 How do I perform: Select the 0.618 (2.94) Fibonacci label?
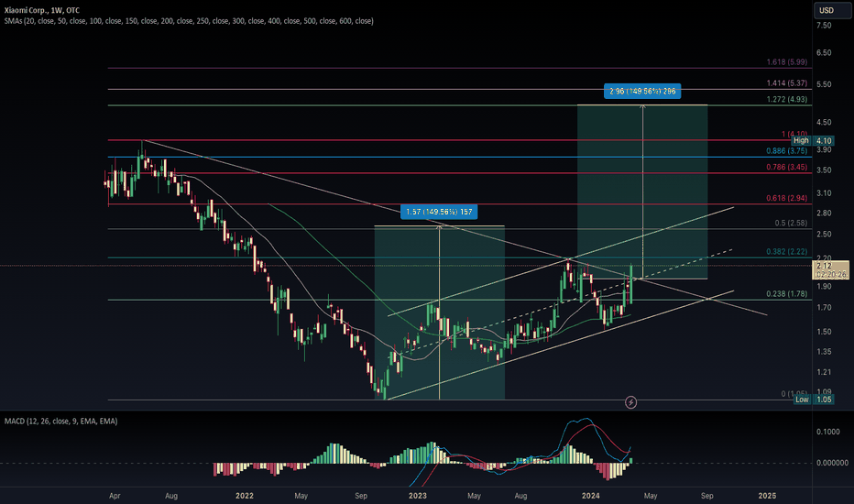coord(787,198)
